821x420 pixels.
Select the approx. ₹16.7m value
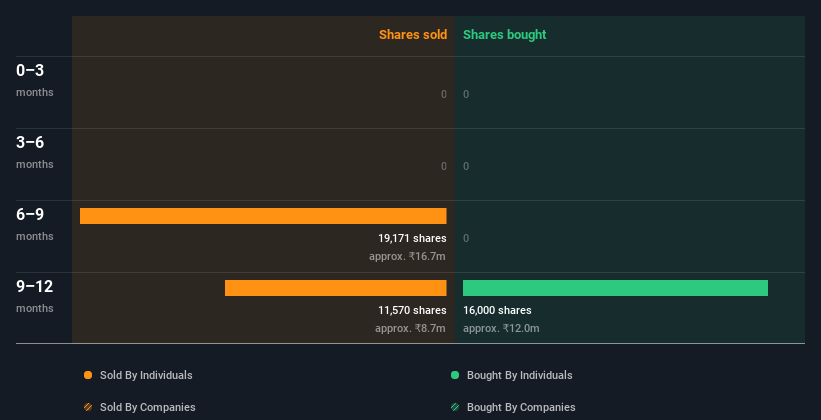pos(407,257)
